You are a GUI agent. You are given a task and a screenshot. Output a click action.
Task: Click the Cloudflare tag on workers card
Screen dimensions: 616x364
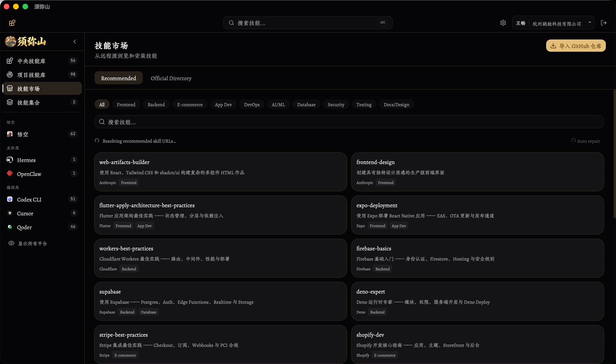[x=108, y=269]
